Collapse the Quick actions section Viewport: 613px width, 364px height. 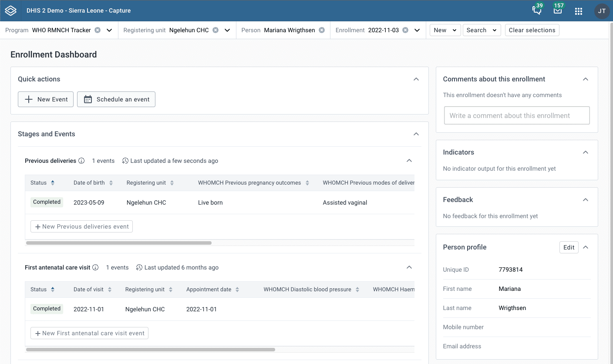pyautogui.click(x=416, y=79)
